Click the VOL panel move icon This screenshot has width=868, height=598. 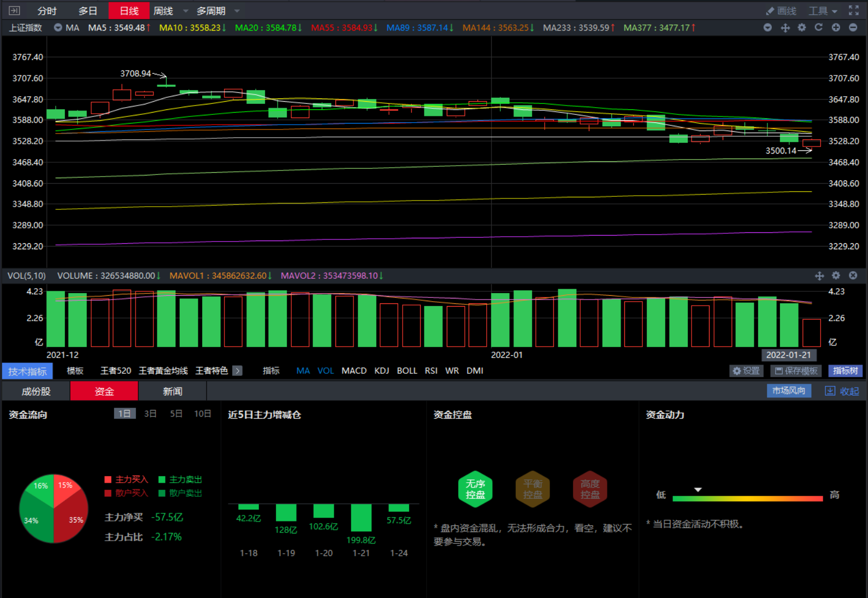pos(819,276)
